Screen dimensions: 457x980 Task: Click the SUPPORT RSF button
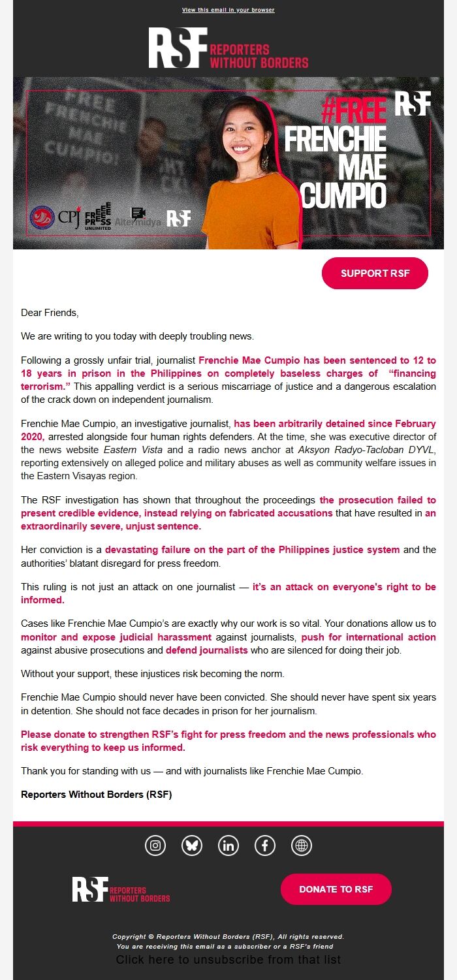coord(375,273)
